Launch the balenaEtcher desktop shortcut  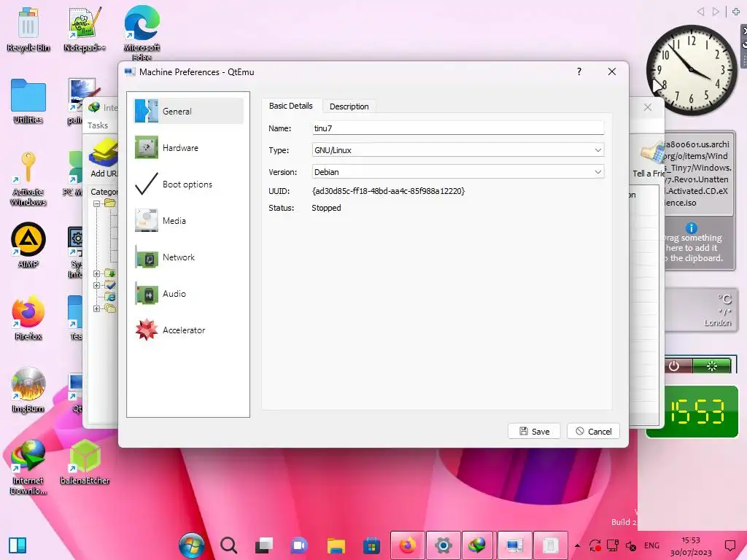(85, 462)
